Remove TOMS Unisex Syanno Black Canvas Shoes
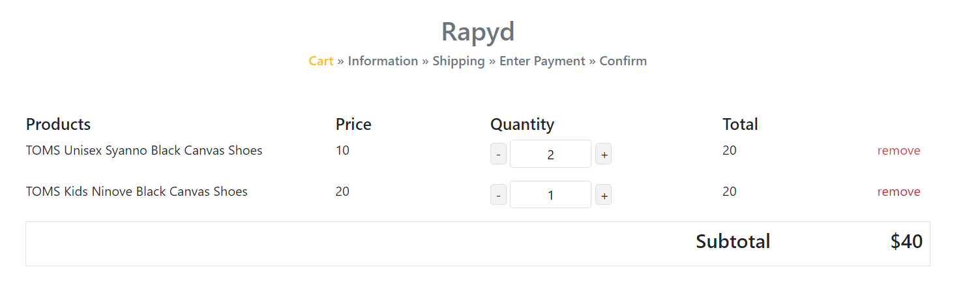 [x=898, y=151]
